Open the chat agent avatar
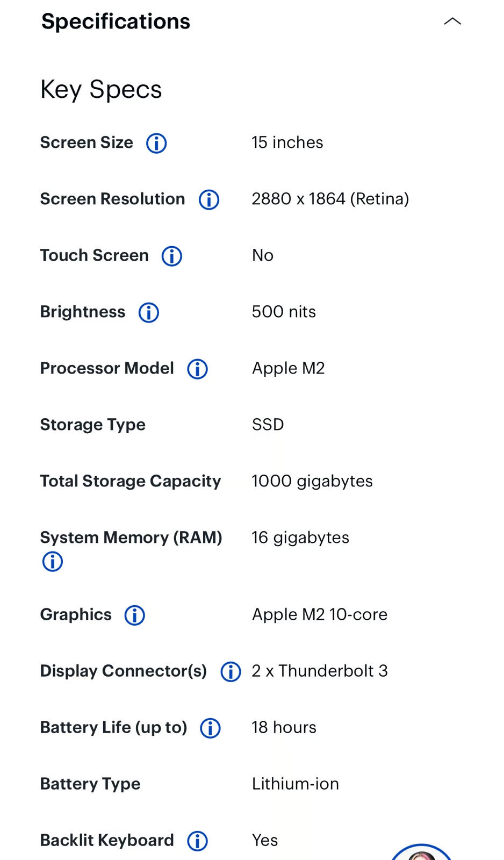504x860 pixels. (x=422, y=855)
